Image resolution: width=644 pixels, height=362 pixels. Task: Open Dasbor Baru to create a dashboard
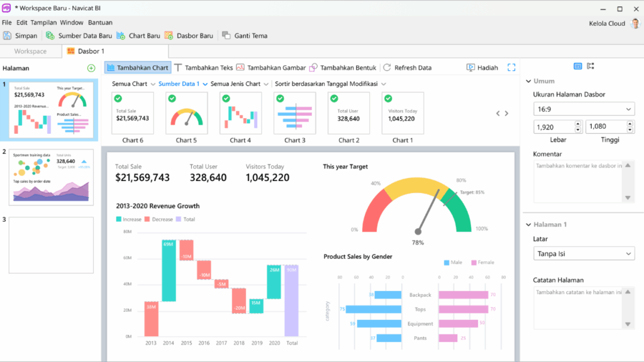coord(169,36)
